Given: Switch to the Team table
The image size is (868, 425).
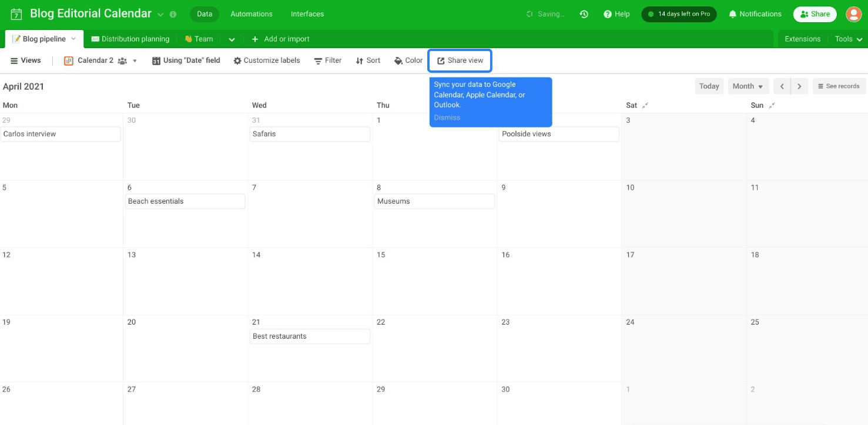Looking at the screenshot, I should point(199,39).
